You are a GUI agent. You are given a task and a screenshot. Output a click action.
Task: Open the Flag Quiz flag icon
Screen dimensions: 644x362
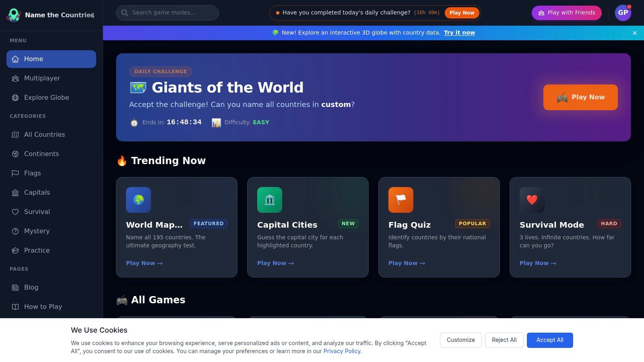[400, 200]
